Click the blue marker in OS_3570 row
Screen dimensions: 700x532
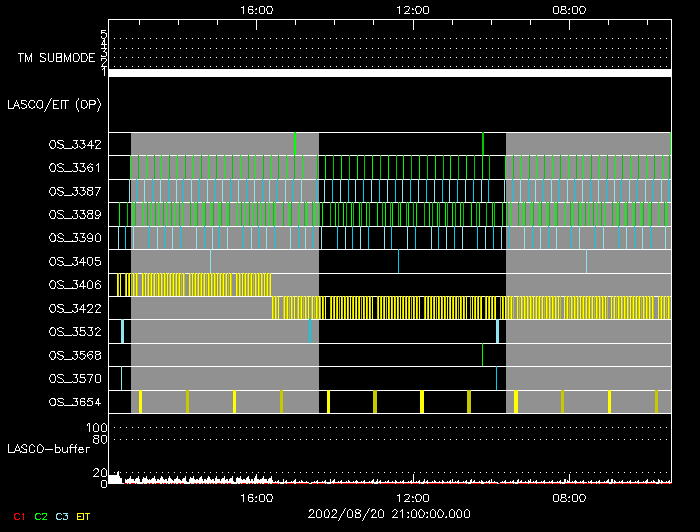point(496,378)
